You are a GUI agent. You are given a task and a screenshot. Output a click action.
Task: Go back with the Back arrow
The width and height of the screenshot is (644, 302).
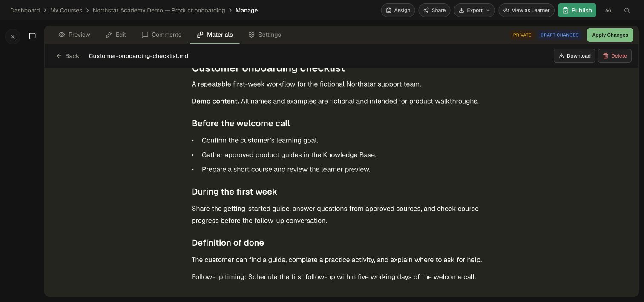[68, 56]
